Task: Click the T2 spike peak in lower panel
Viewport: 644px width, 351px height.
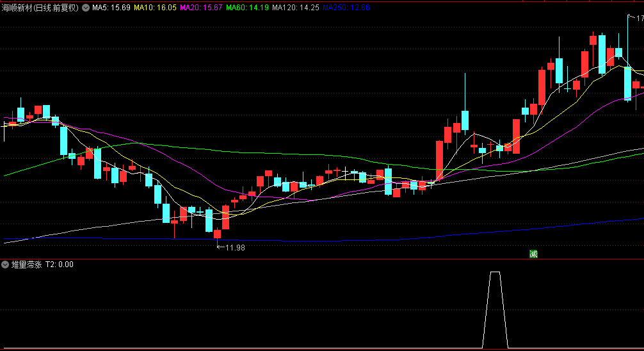Action: click(x=495, y=272)
